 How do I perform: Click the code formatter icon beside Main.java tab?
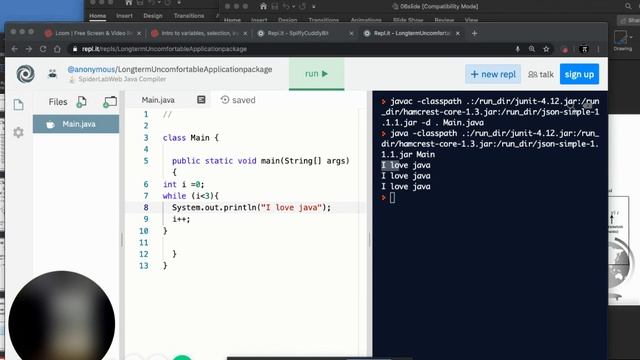201,100
